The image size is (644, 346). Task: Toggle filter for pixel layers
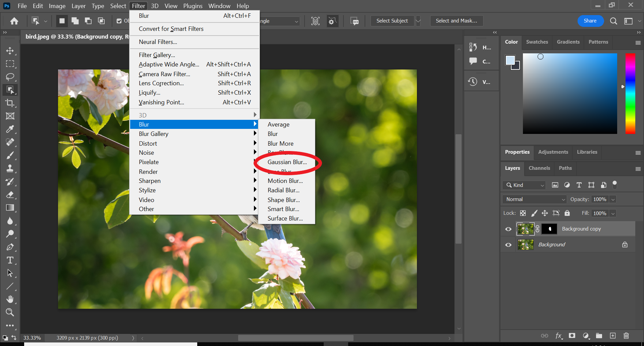555,185
